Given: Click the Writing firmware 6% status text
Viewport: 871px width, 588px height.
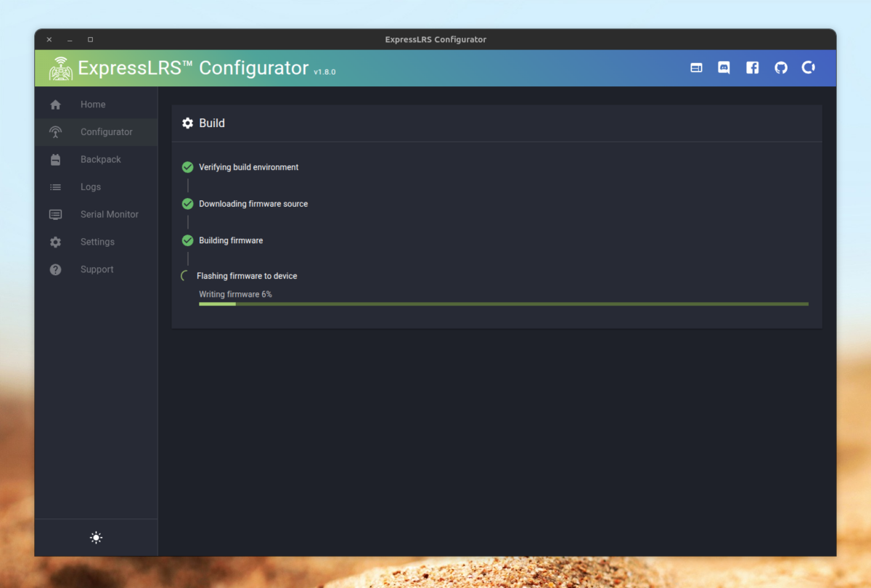Looking at the screenshot, I should tap(235, 294).
